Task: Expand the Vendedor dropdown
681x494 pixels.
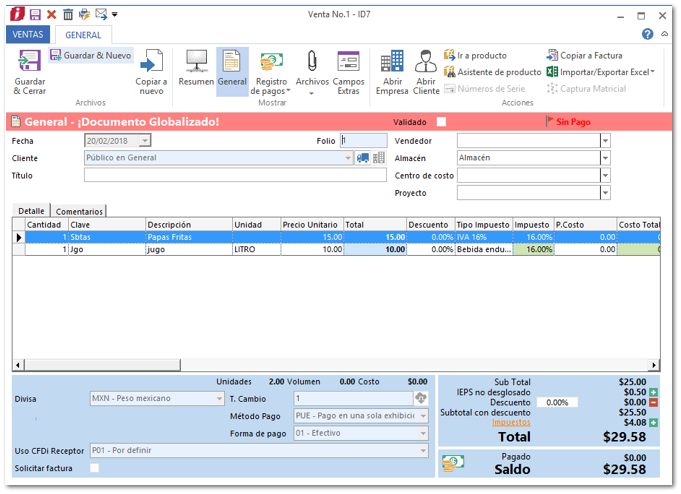Action: point(605,141)
